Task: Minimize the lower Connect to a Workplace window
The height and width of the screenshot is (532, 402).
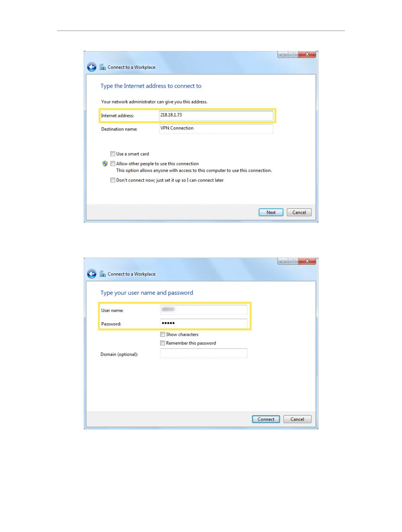Action: (x=283, y=261)
